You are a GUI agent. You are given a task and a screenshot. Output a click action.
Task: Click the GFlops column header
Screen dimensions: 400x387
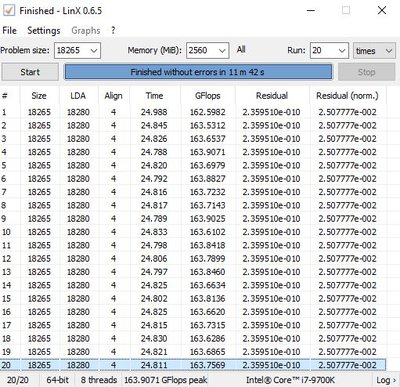tap(208, 96)
